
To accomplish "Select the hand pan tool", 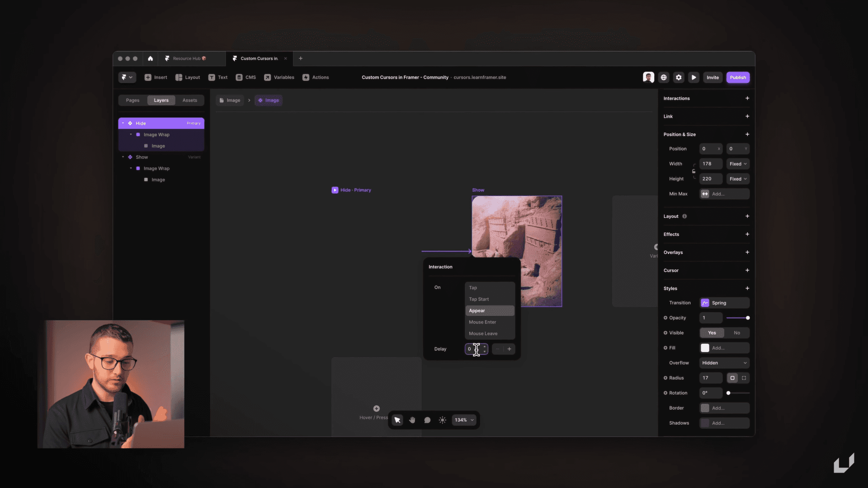I will tap(412, 420).
